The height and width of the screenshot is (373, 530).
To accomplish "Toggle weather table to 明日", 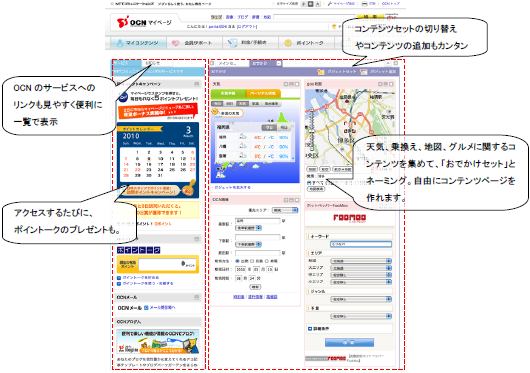I will point(284,128).
